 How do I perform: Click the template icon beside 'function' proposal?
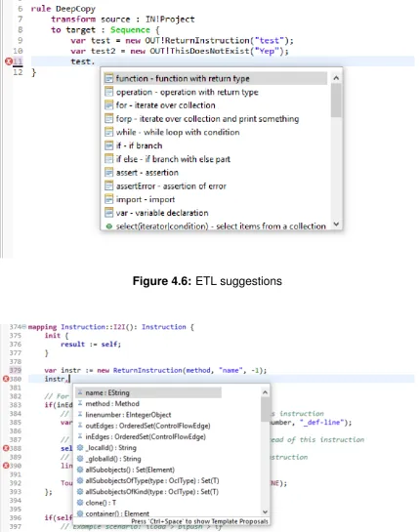coord(108,78)
